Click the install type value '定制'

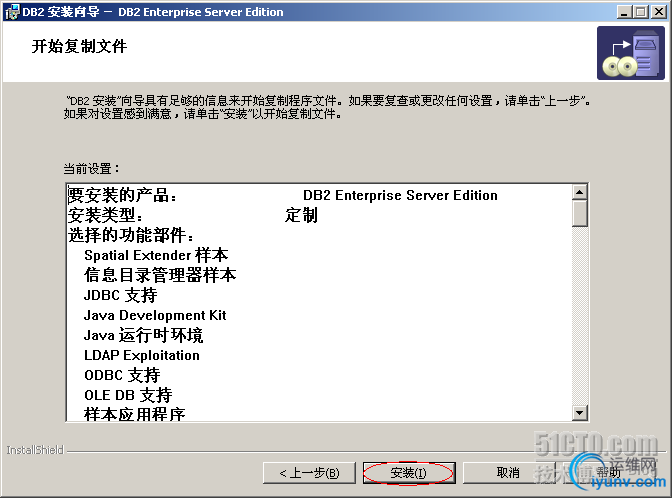click(x=301, y=215)
